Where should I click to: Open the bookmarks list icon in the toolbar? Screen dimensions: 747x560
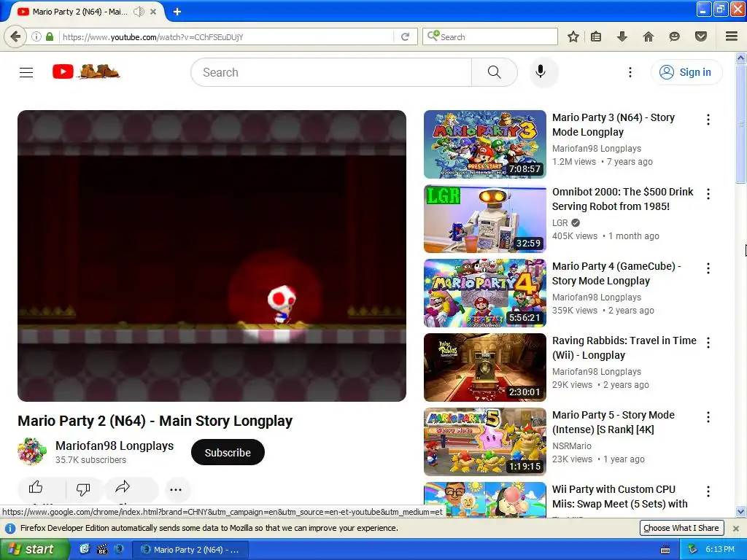(x=596, y=36)
